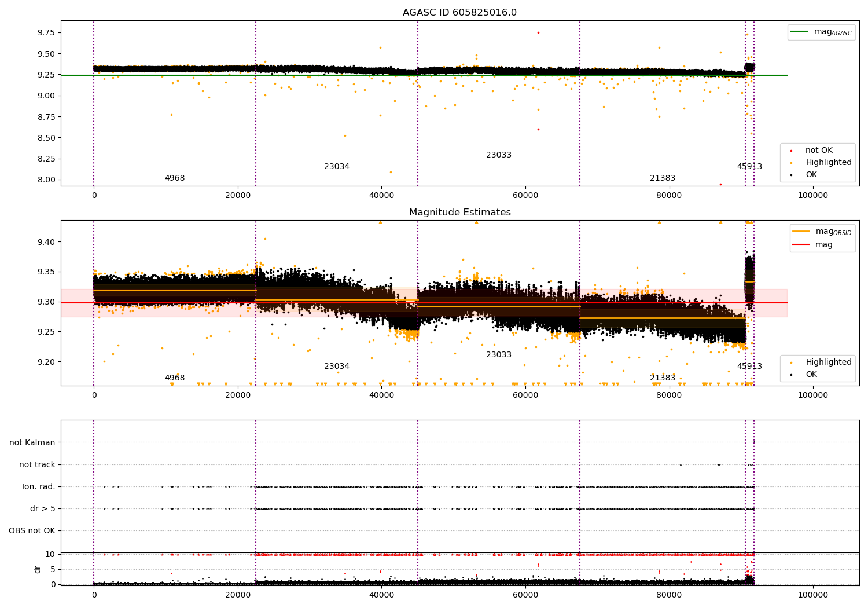Click the 9.75 y-axis tick label
The width and height of the screenshot is (868, 608).
[46, 32]
